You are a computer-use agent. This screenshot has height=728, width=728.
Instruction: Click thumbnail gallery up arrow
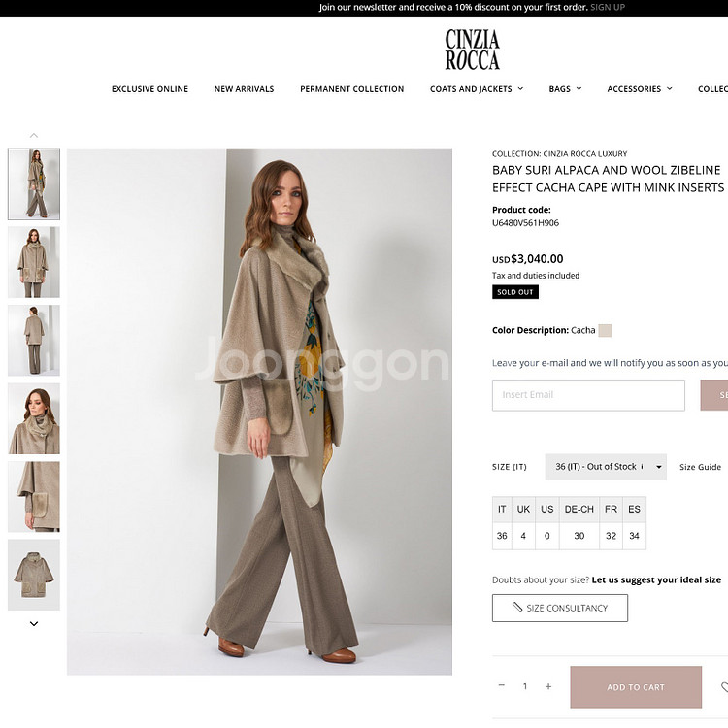tap(34, 136)
